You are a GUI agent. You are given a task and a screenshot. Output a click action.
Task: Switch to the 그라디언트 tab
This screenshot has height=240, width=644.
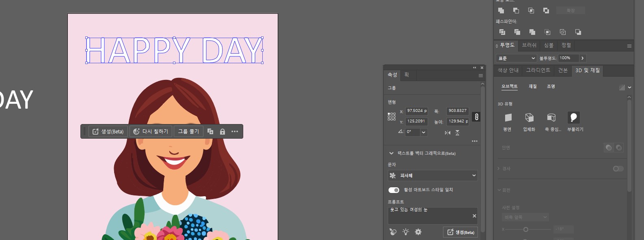(x=538, y=70)
